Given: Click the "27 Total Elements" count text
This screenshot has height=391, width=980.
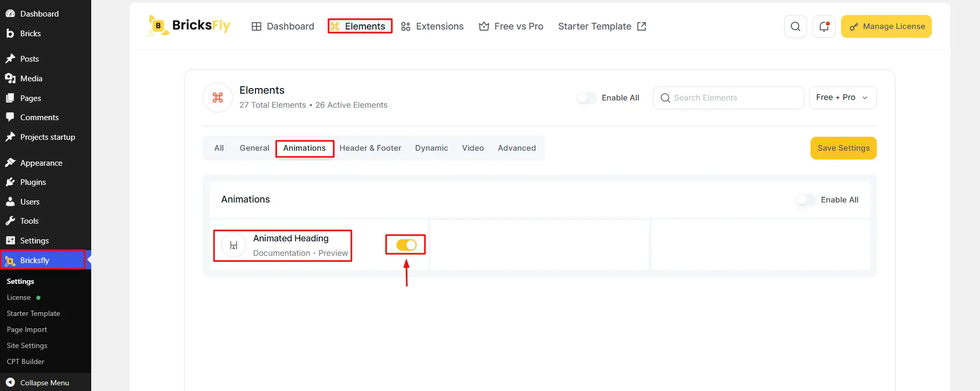Looking at the screenshot, I should pyautogui.click(x=273, y=105).
